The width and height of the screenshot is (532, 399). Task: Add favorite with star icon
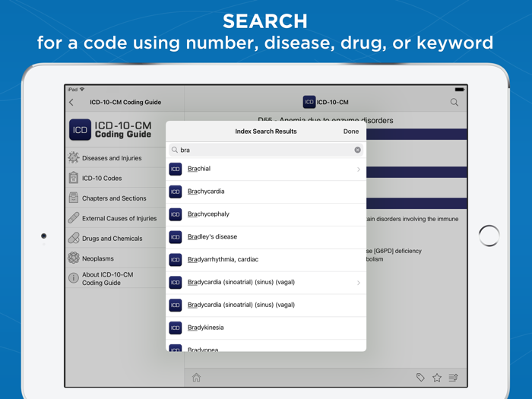(x=437, y=377)
